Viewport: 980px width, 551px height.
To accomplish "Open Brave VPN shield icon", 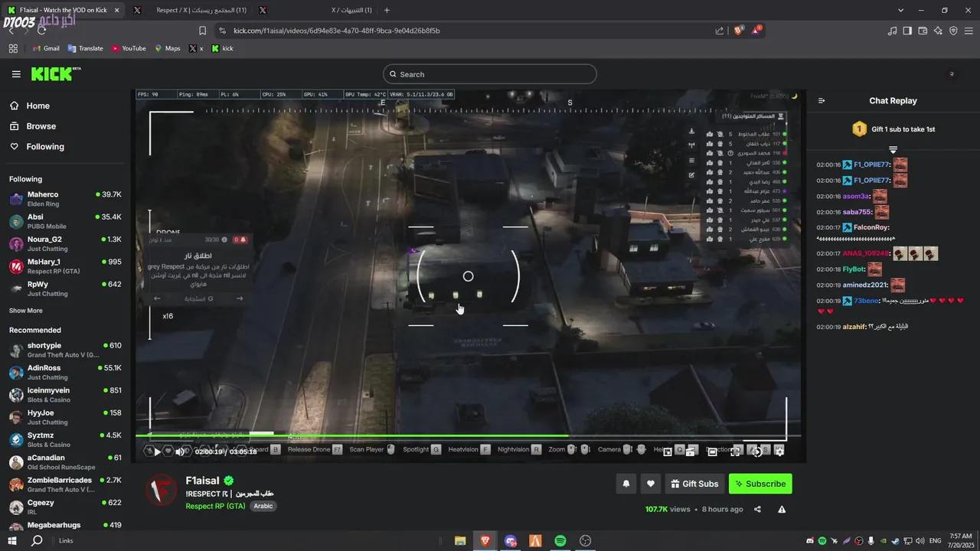I will click(x=953, y=31).
